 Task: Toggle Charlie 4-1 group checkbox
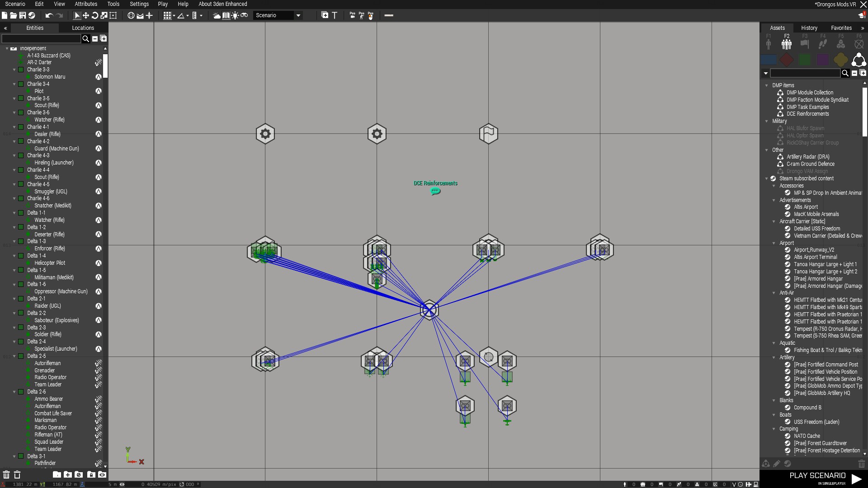(21, 127)
